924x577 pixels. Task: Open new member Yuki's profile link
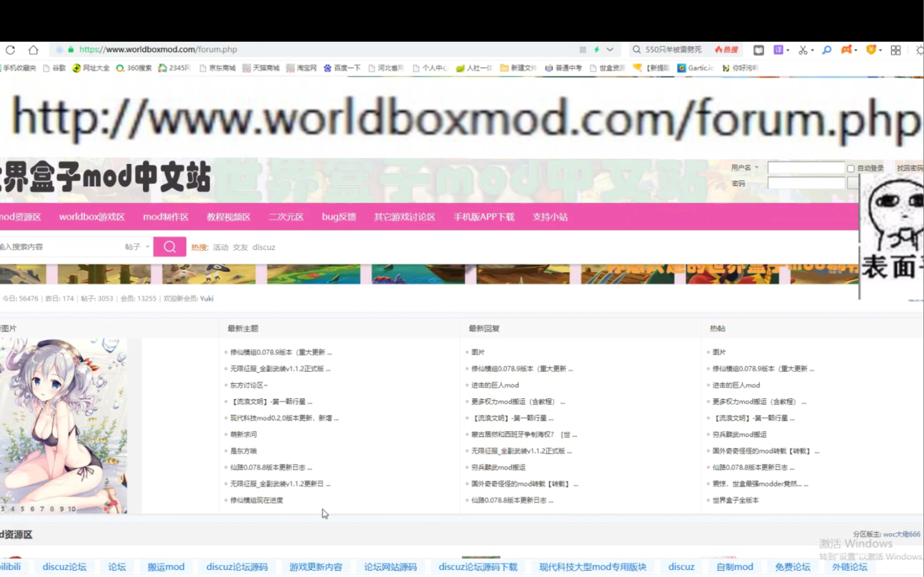tap(207, 299)
